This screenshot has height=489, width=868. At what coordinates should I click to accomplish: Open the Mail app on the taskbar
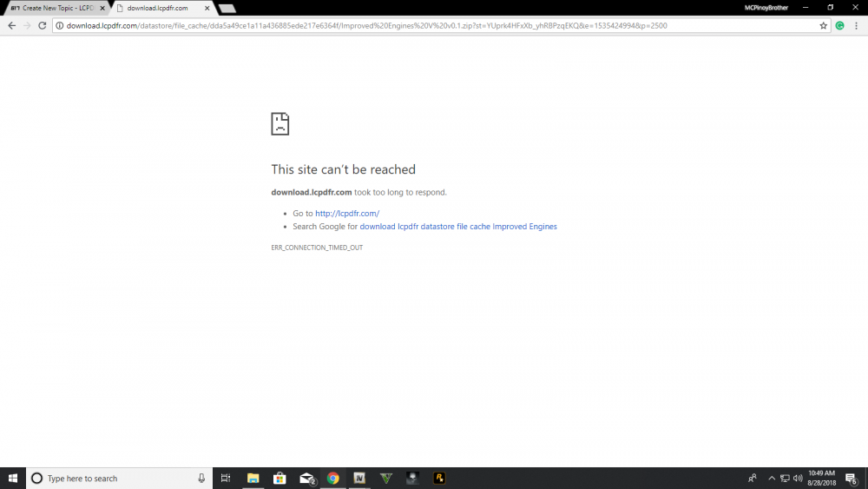click(x=306, y=478)
